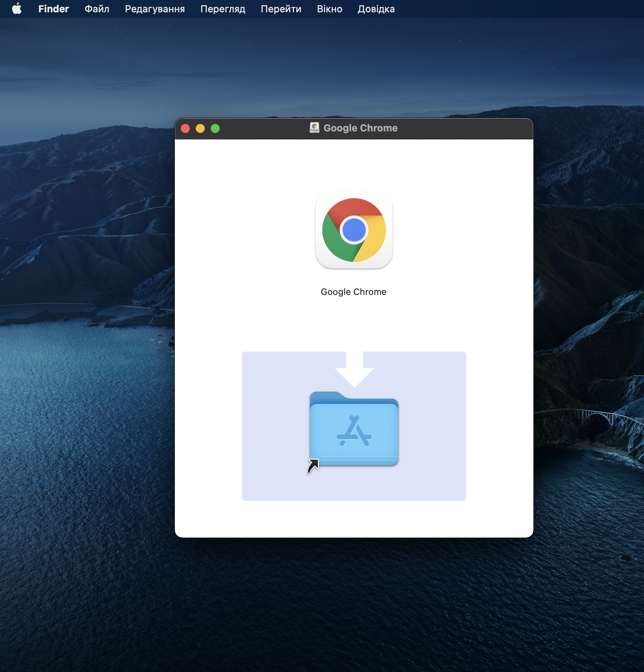Select the Google Chrome app icon

(354, 230)
